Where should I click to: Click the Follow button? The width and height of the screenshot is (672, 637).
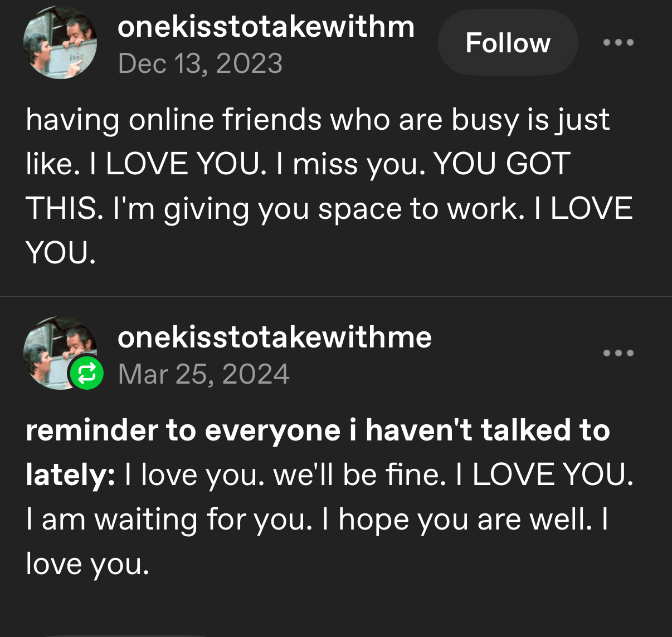tap(508, 43)
